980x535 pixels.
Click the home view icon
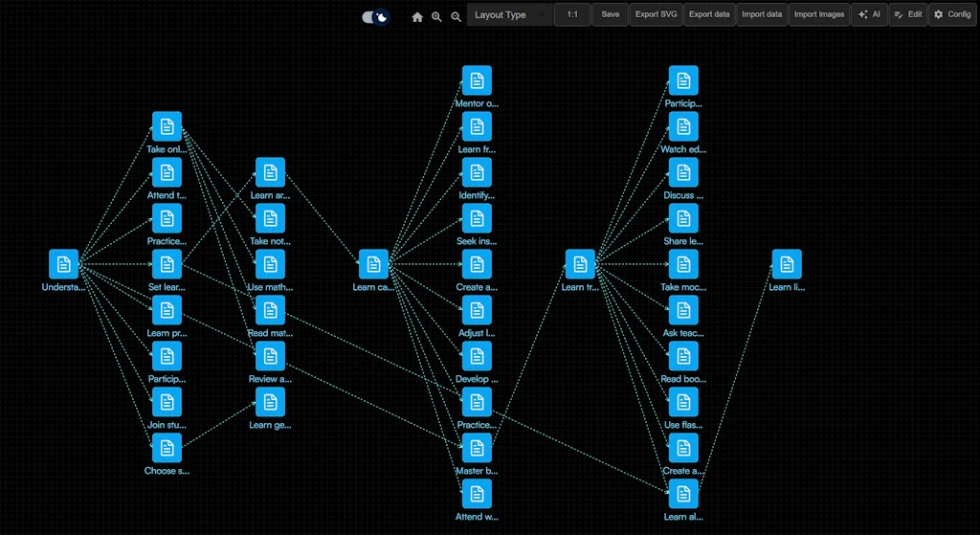click(417, 17)
